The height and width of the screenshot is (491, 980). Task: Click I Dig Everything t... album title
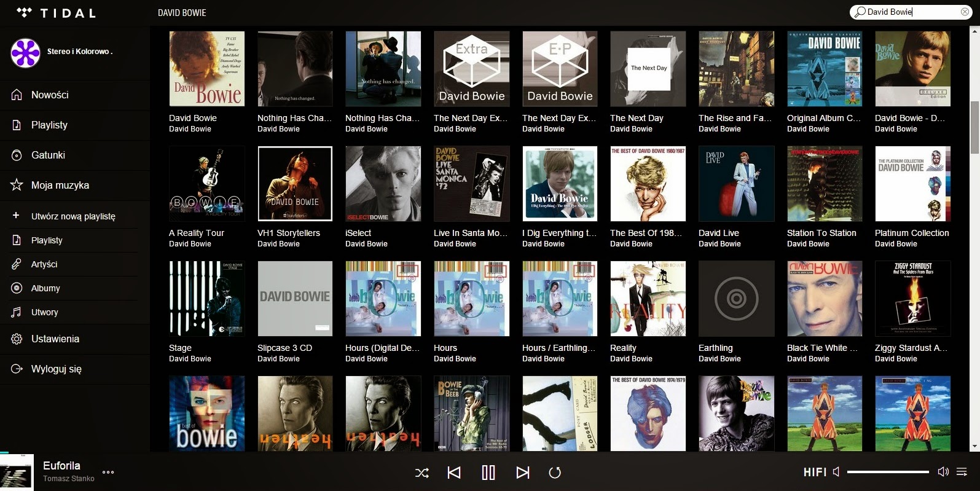tap(559, 233)
